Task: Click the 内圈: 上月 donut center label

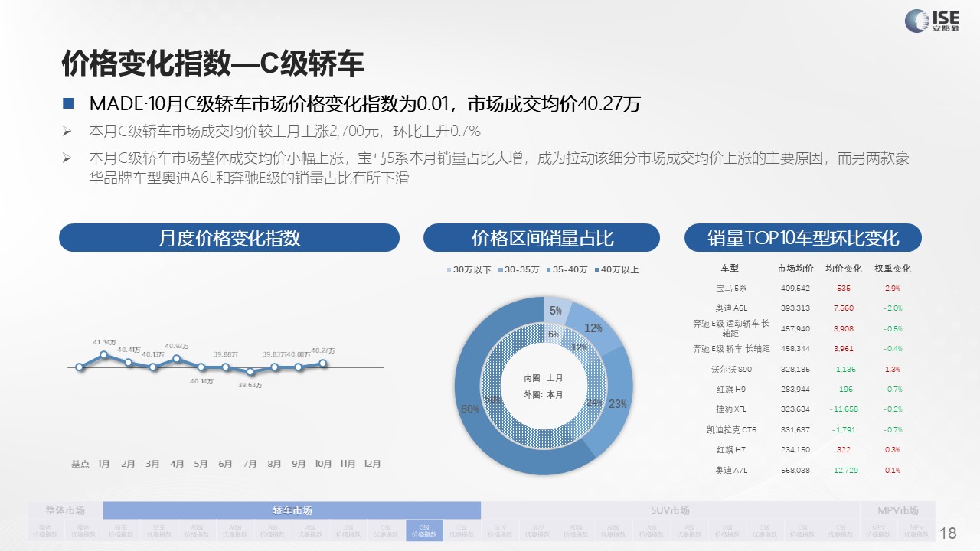Action: (544, 378)
